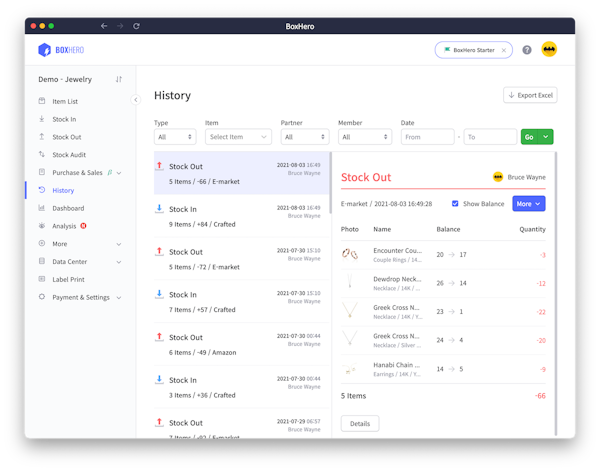Click the Dashboard chart icon
This screenshot has height=471, width=600.
click(x=42, y=208)
